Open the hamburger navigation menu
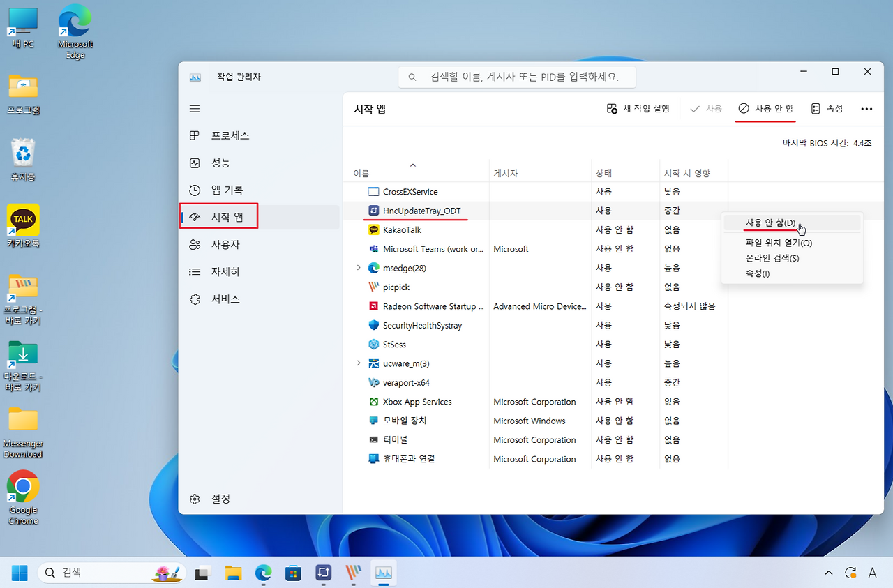This screenshot has height=588, width=893. pos(195,109)
